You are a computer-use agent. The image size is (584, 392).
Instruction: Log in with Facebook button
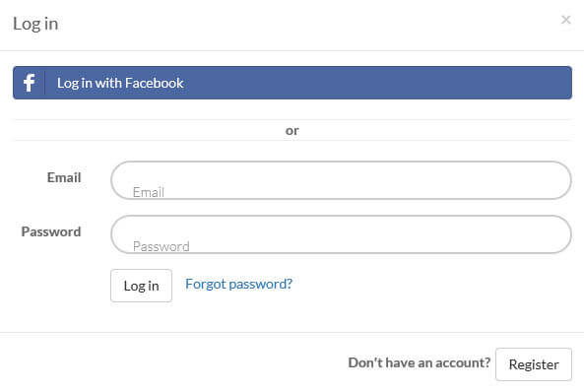(x=292, y=83)
